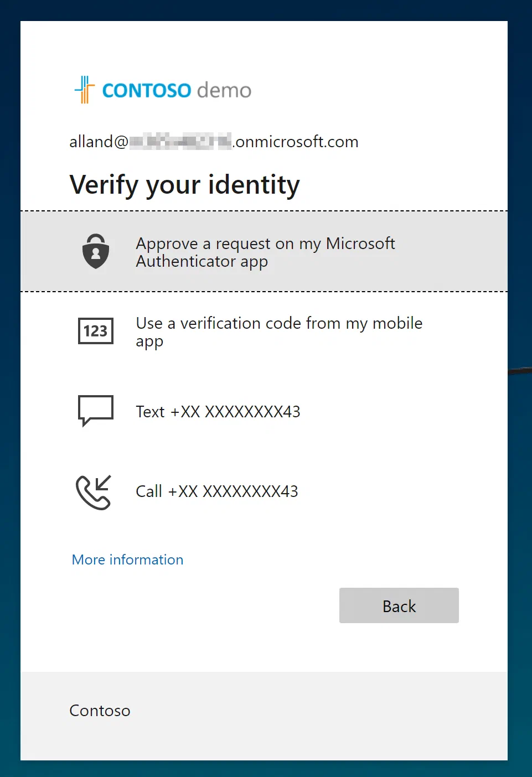Image resolution: width=532 pixels, height=777 pixels.
Task: Select Text +XX XXXXXXXX43 option
Action: 264,411
